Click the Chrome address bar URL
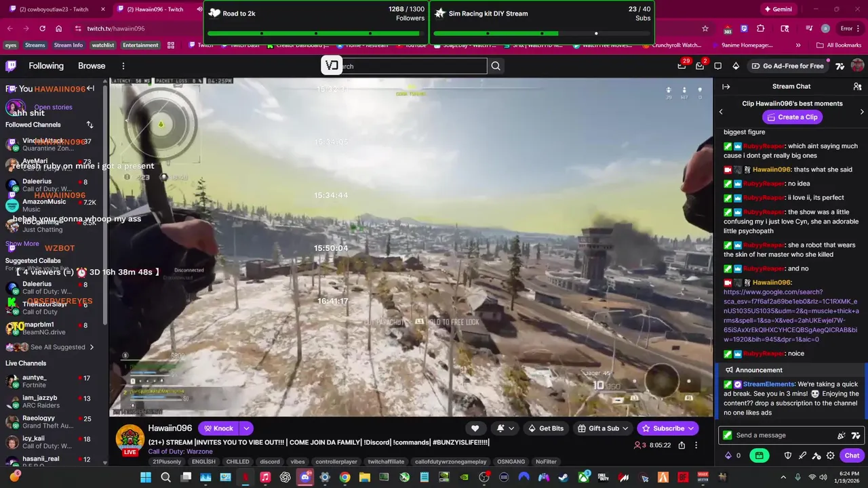The height and width of the screenshot is (488, 868). (x=115, y=28)
